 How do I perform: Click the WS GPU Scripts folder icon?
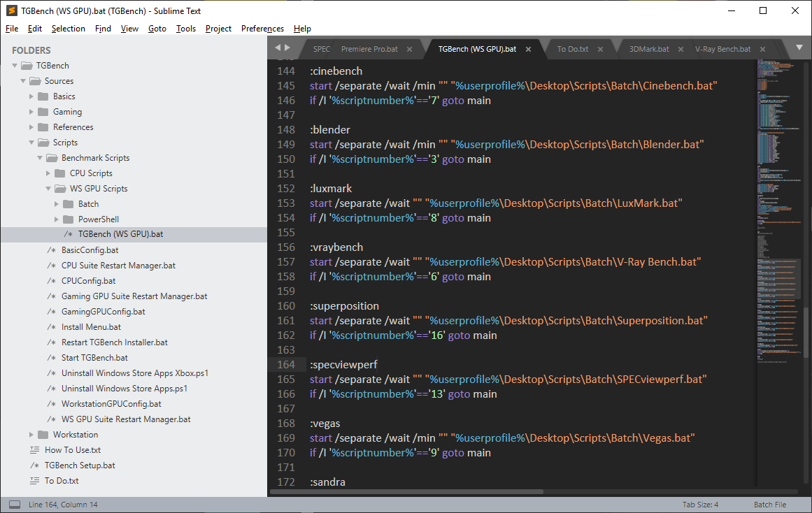(61, 189)
